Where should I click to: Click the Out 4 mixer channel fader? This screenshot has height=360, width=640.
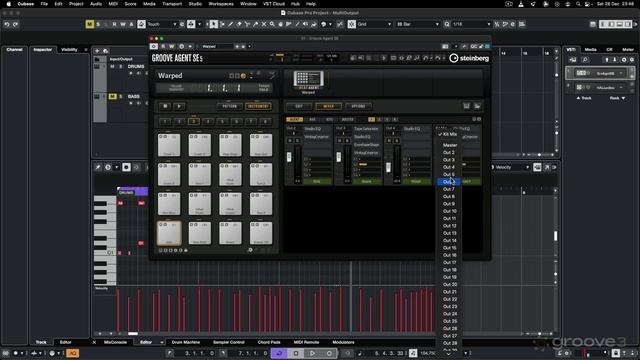(389, 167)
